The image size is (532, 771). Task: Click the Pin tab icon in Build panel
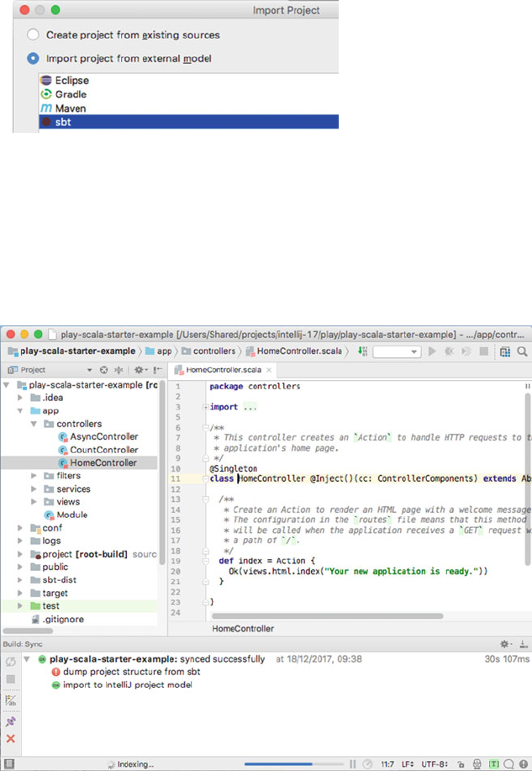10,721
